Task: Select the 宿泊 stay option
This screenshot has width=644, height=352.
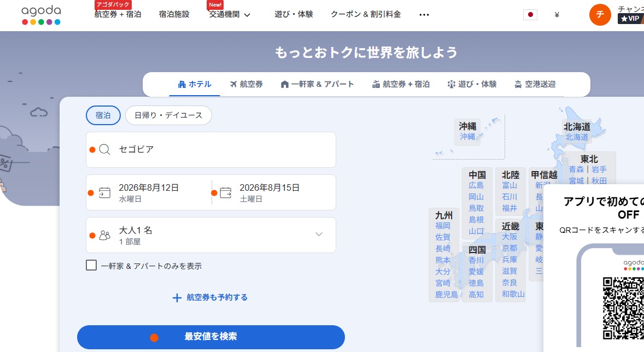Action: (x=103, y=115)
